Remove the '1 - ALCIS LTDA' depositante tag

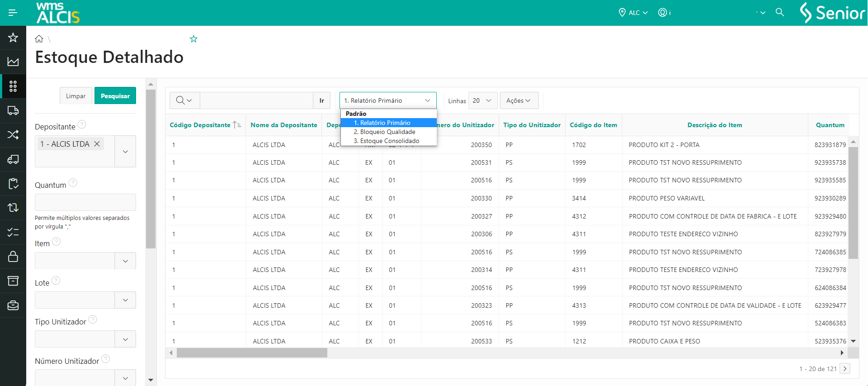pyautogui.click(x=97, y=144)
